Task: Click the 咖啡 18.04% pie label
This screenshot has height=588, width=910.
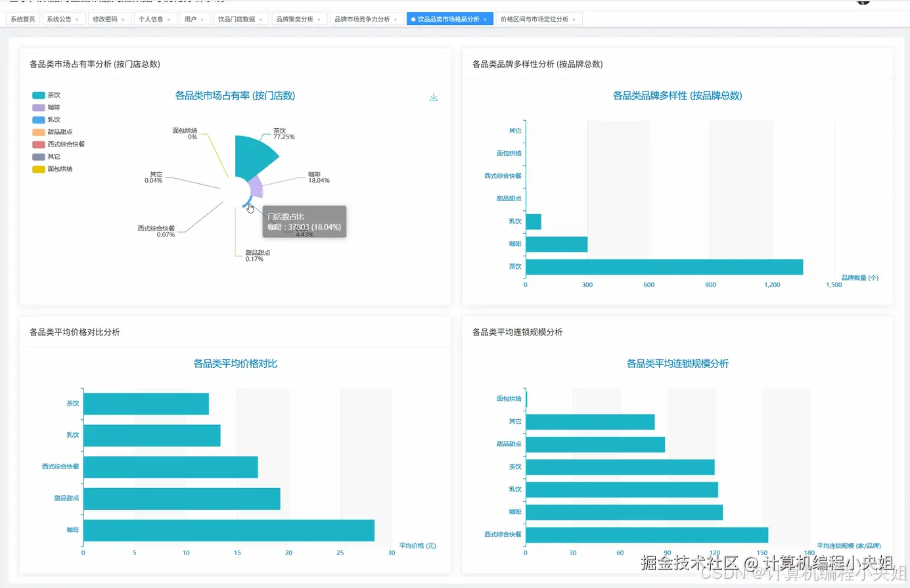Action: pyautogui.click(x=319, y=177)
